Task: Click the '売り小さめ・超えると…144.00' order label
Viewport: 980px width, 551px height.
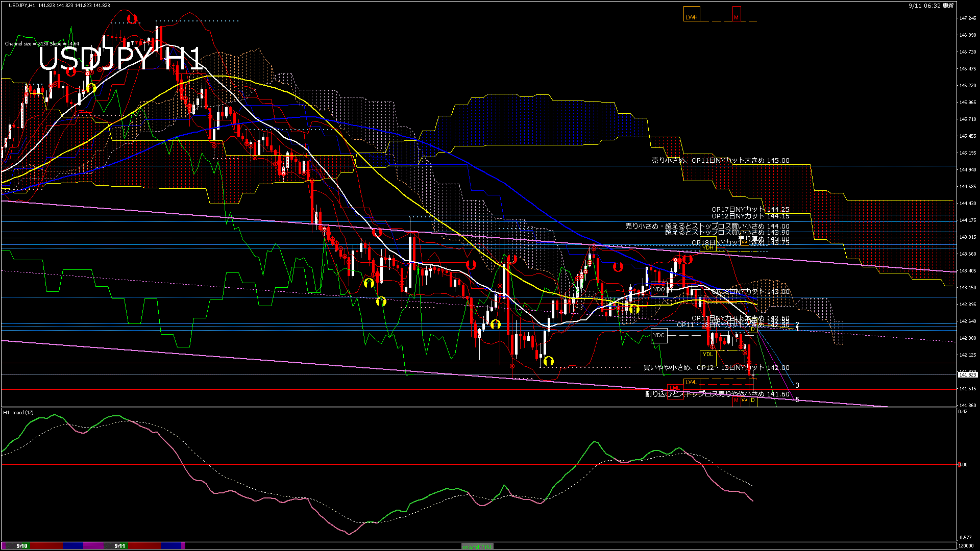Action: click(707, 226)
